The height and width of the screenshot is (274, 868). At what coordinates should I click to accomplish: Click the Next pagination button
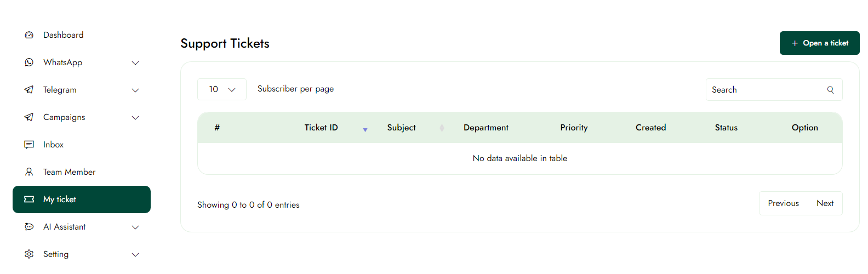[x=825, y=203]
